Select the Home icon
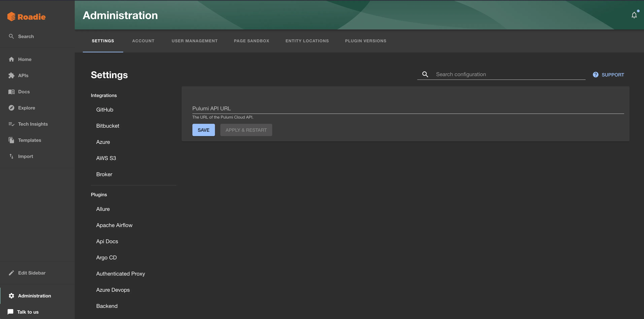This screenshot has height=319, width=644. tap(11, 59)
